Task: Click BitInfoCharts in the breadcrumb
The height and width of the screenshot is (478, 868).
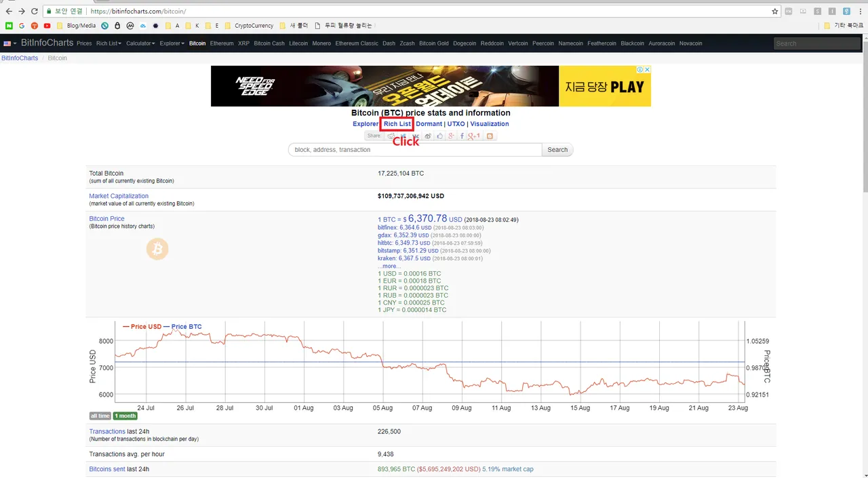Action: [20, 58]
